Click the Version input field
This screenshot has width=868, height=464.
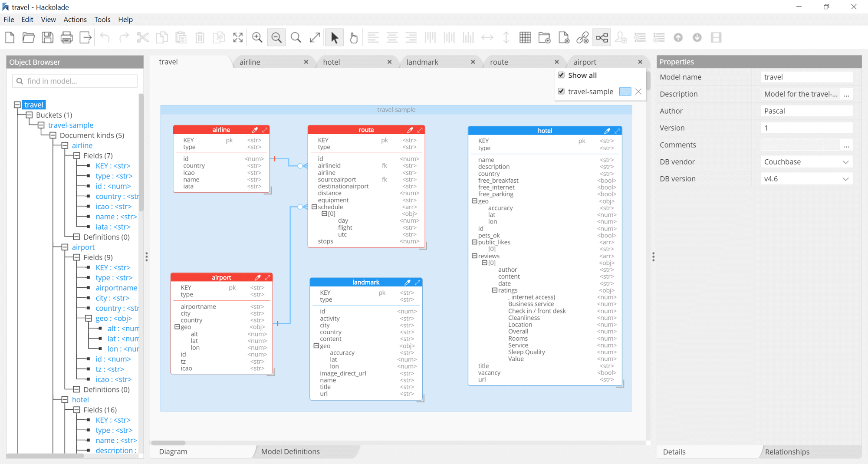click(806, 128)
